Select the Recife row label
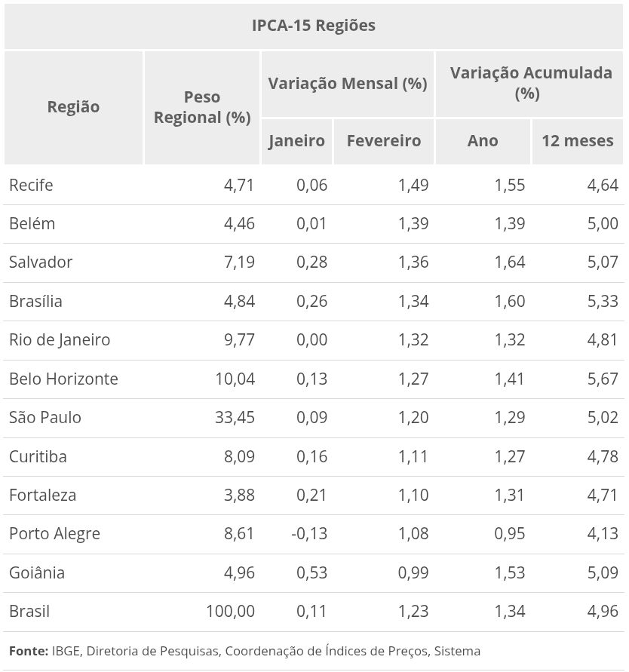The height and width of the screenshot is (672, 629). pos(31,186)
